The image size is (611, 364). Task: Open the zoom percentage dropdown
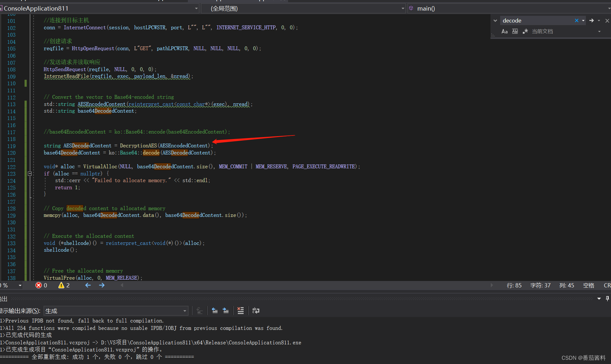pyautogui.click(x=20, y=285)
